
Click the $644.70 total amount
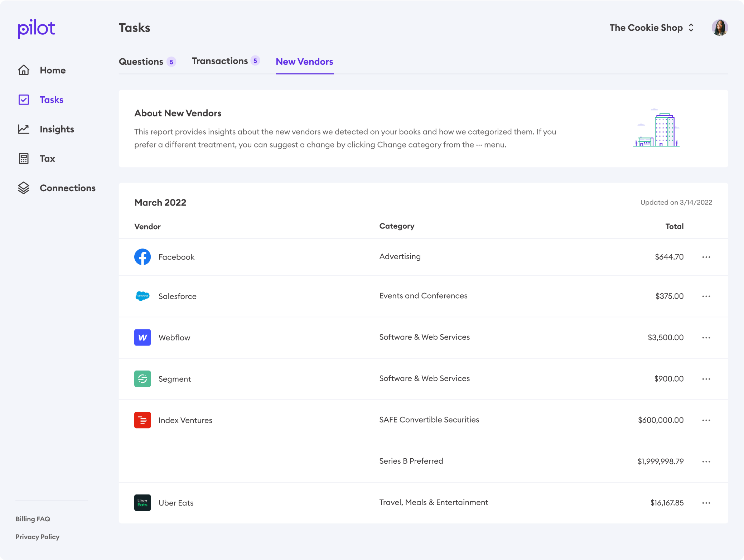tap(669, 257)
